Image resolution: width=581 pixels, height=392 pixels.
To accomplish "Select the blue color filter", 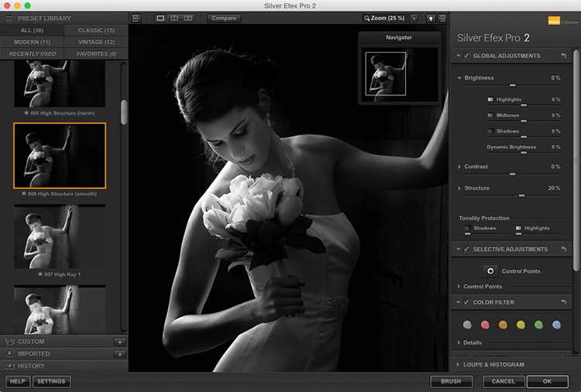I will 556,325.
